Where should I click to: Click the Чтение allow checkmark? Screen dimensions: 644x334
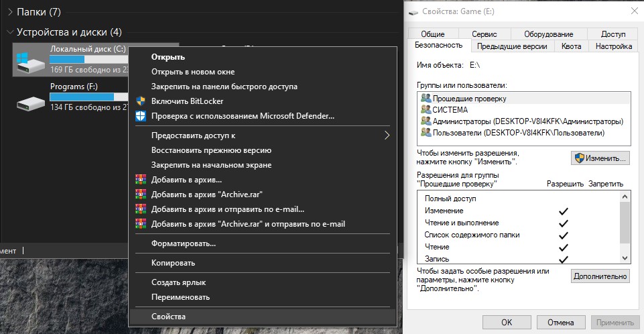[x=564, y=247]
